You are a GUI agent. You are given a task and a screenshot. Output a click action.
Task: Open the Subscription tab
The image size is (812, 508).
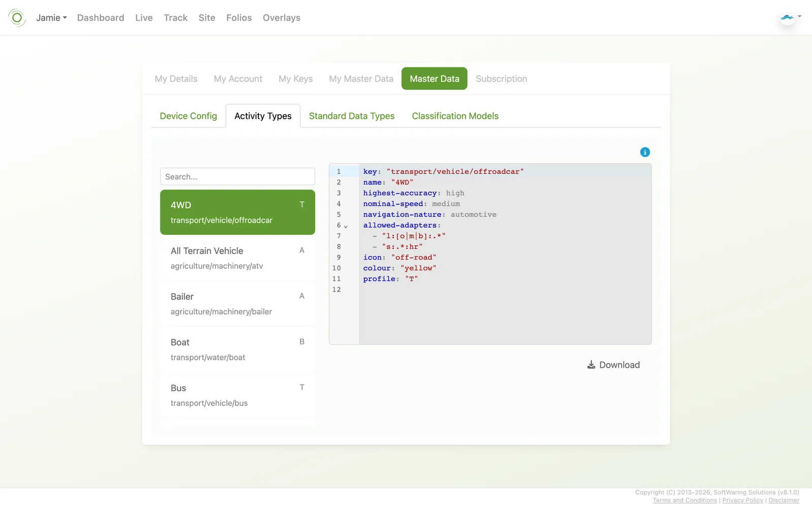point(501,79)
